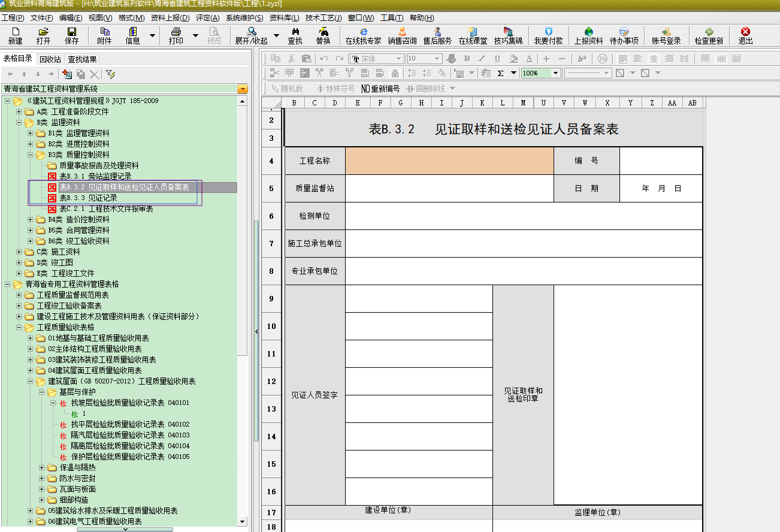Open the font size 10 dropdown
Screen dimensions: 780x532
coord(437,59)
